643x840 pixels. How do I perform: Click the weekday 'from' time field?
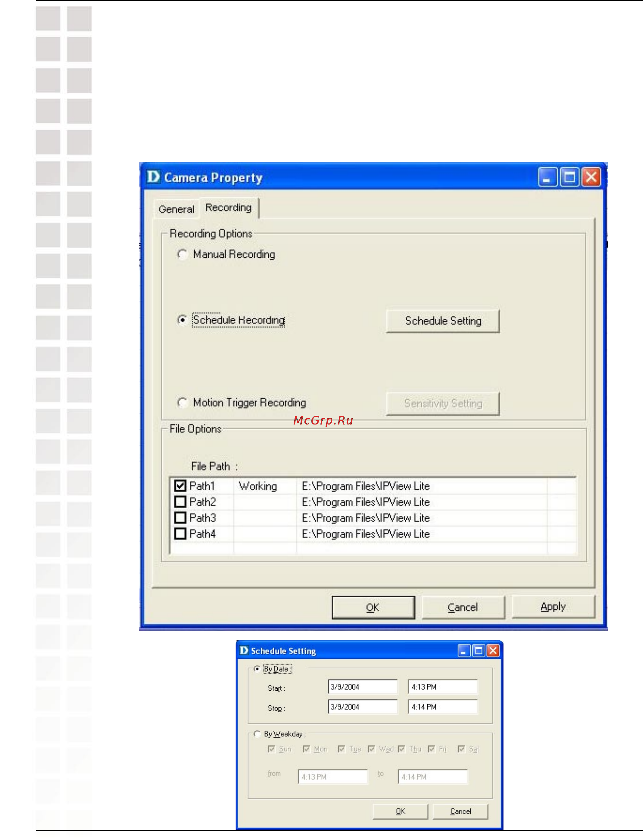[333, 777]
